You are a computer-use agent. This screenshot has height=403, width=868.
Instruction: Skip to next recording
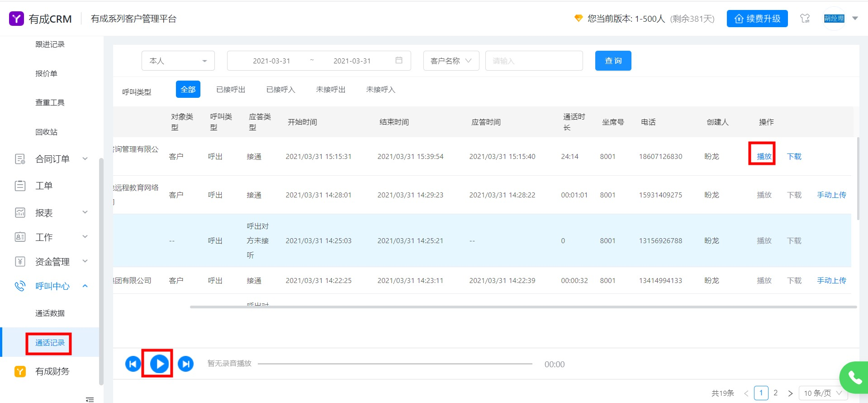coord(185,364)
